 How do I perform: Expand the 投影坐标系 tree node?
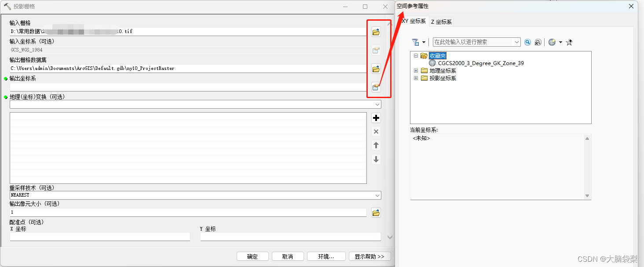[x=416, y=78]
